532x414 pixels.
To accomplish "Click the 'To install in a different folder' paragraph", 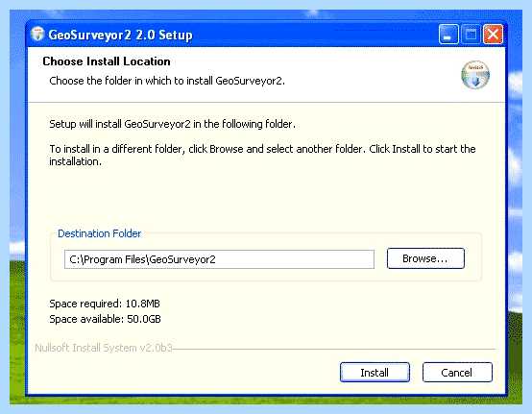I will [262, 155].
